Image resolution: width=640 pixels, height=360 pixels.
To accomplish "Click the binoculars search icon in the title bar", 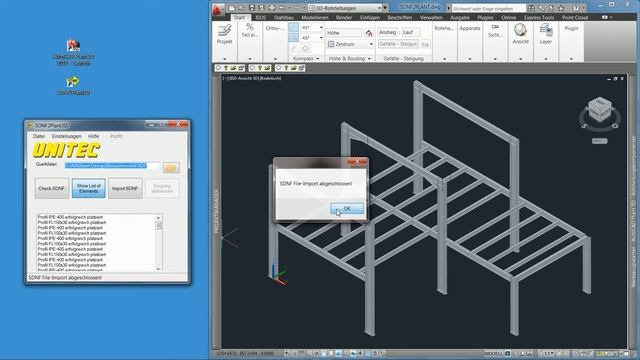I will 531,8.
